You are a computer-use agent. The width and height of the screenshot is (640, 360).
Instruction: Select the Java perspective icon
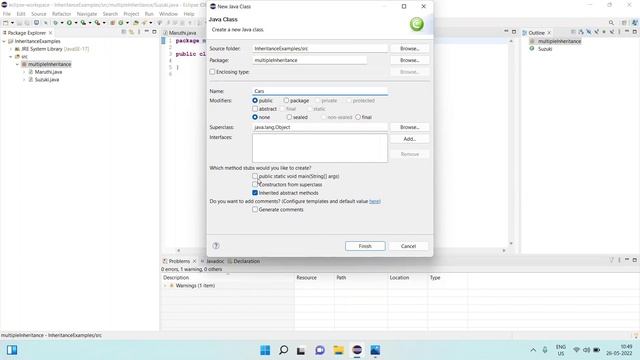[x=635, y=23]
